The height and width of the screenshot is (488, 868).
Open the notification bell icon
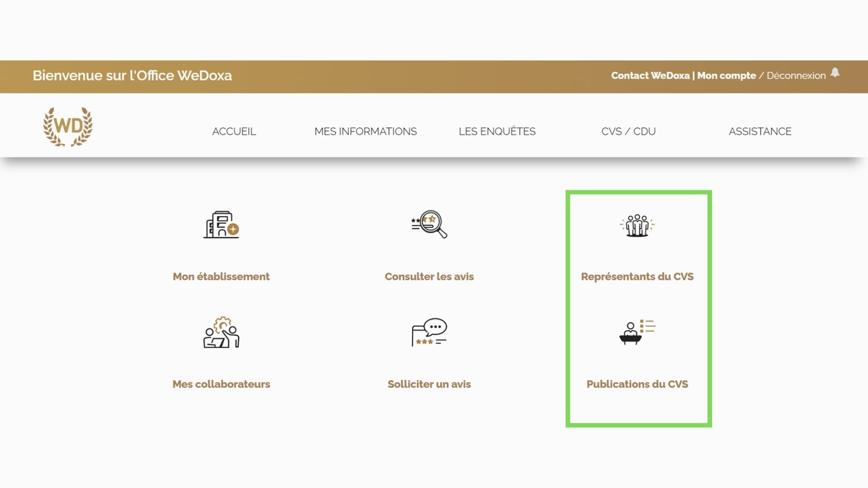point(835,73)
